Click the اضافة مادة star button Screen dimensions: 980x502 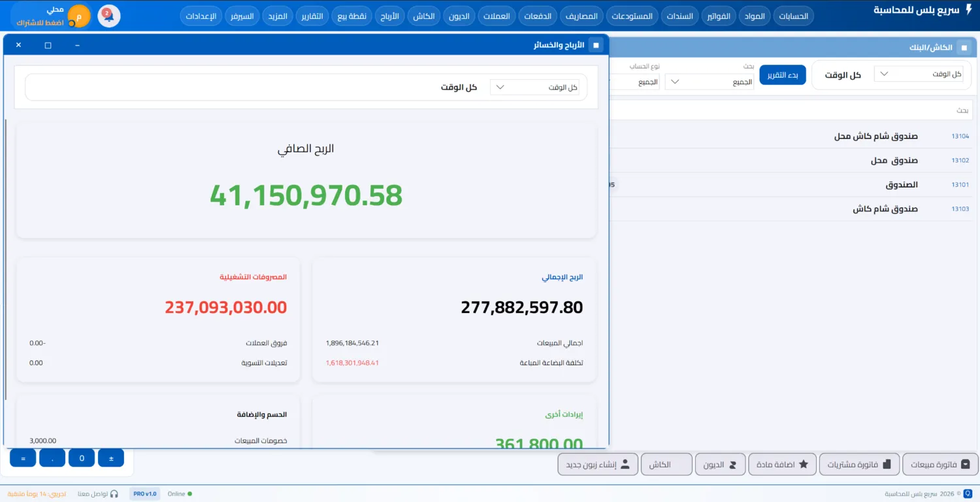(781, 464)
